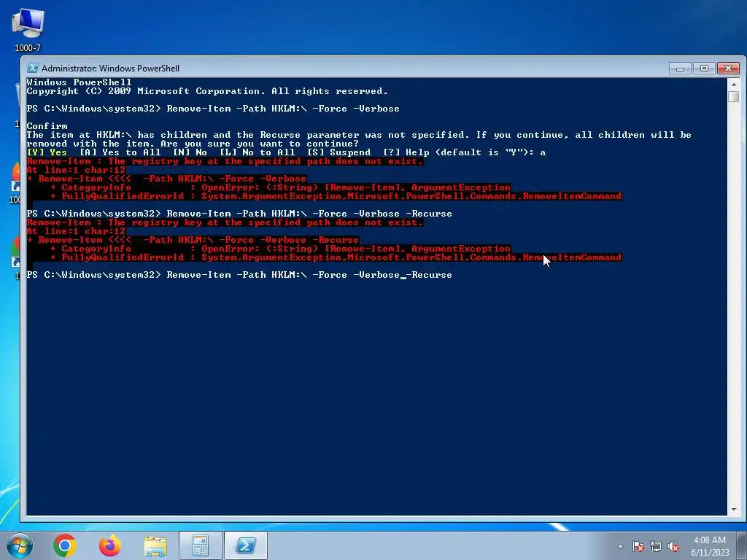Click the PowerShell title bar icon
The width and height of the screenshot is (747, 560).
point(32,68)
